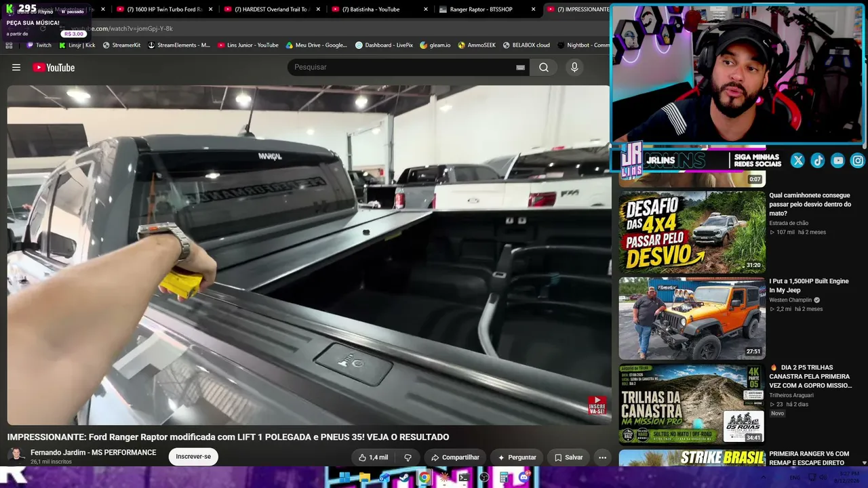Click the Ranger Raptor video player
The width and height of the screenshot is (868, 488).
click(x=309, y=255)
